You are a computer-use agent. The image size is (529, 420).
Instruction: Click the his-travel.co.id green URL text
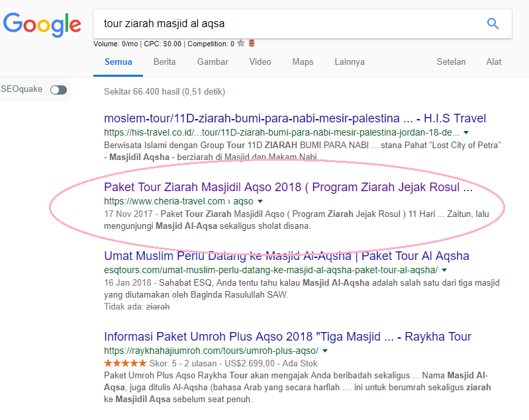click(x=281, y=132)
